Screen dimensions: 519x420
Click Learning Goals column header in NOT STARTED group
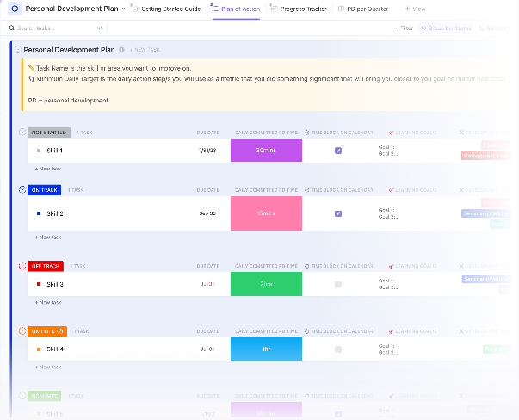pyautogui.click(x=413, y=133)
